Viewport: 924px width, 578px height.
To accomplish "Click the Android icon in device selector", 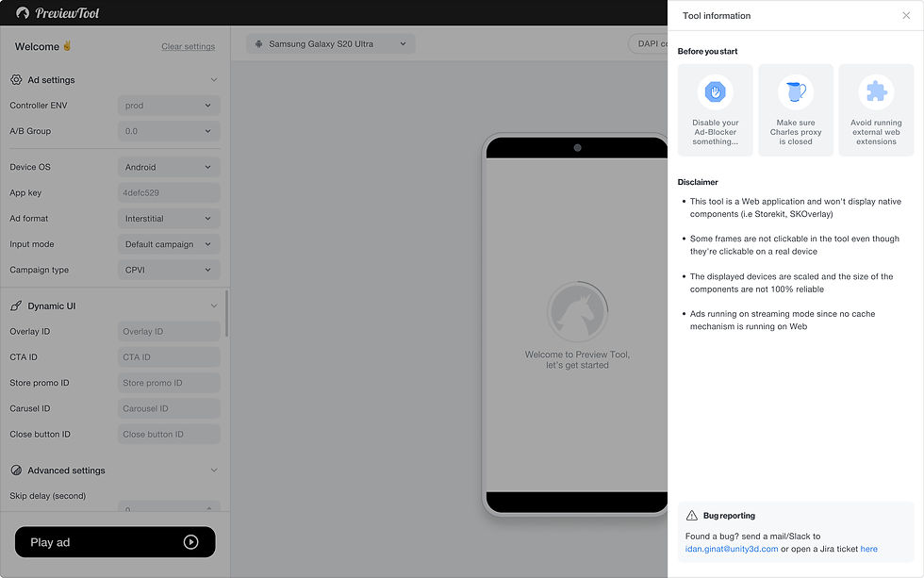I will 258,43.
